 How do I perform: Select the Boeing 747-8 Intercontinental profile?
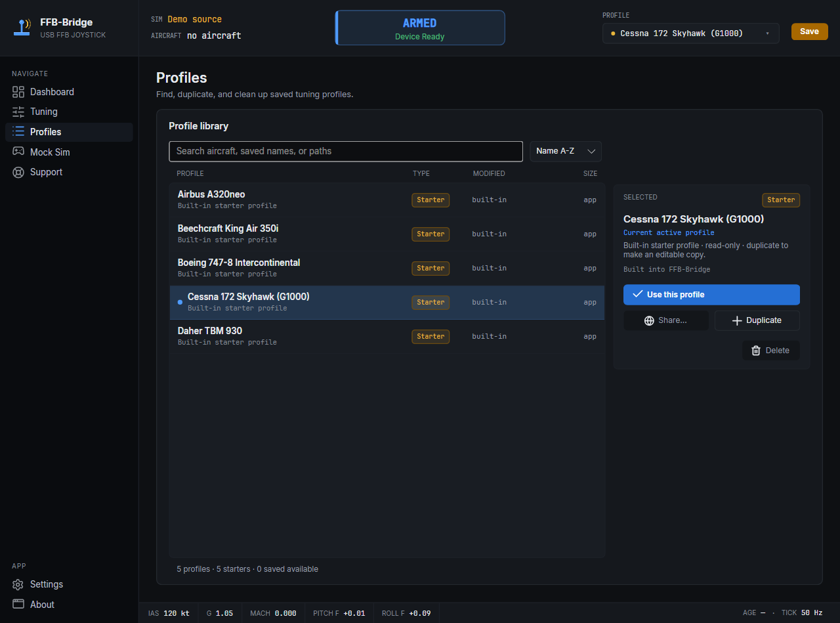click(x=387, y=268)
